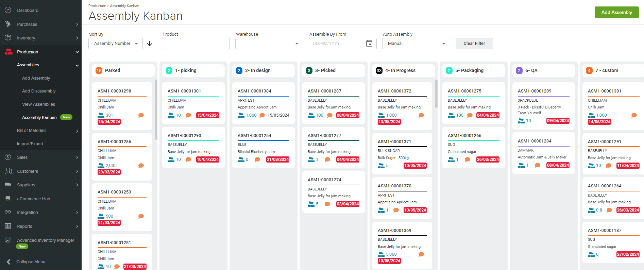This screenshot has width=644, height=270.
Task: Expand the Inventory menu chevron
Action: point(77,38)
